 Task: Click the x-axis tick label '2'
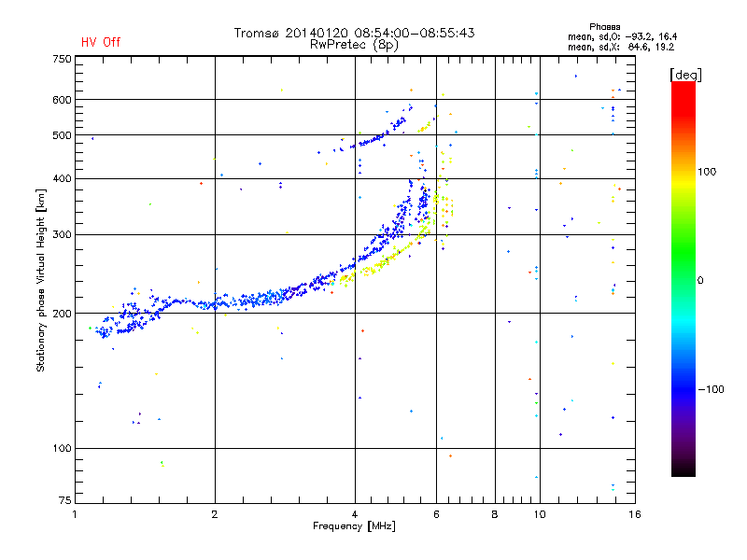[x=215, y=514]
